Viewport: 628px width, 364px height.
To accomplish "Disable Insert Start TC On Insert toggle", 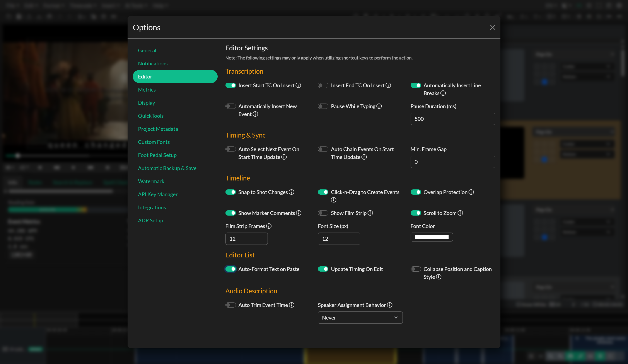I will tap(230, 85).
